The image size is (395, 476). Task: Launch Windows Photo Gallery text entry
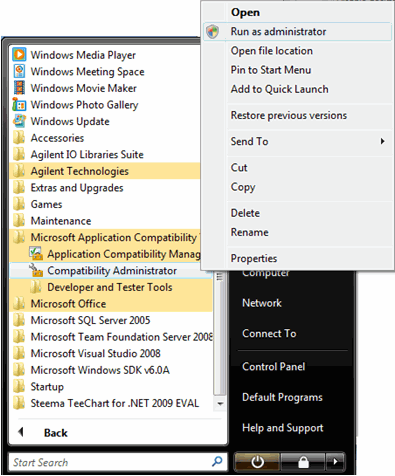84,105
